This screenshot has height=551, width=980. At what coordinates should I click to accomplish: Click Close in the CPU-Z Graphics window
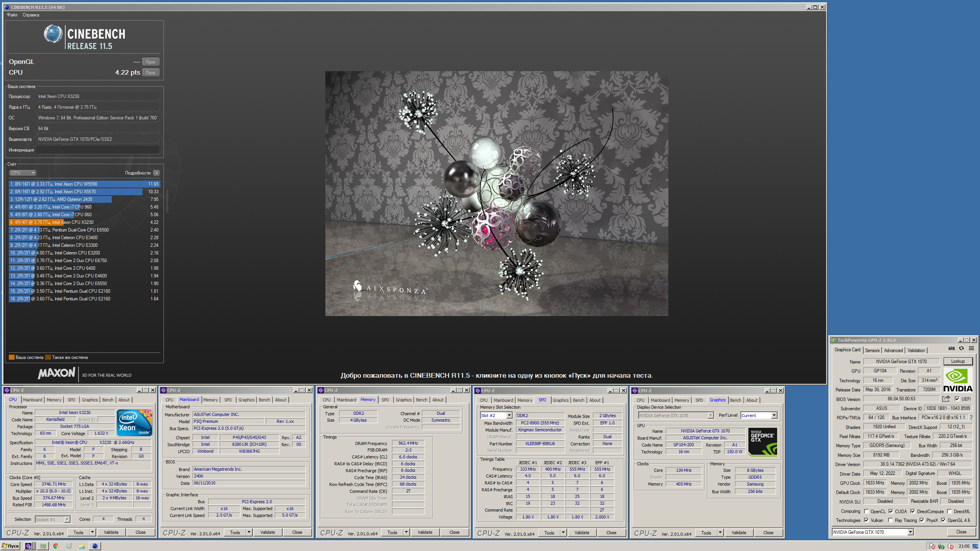[x=768, y=533]
